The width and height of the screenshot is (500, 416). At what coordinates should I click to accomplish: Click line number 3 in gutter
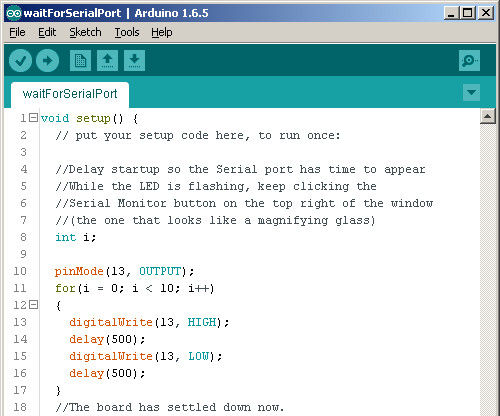(x=23, y=152)
